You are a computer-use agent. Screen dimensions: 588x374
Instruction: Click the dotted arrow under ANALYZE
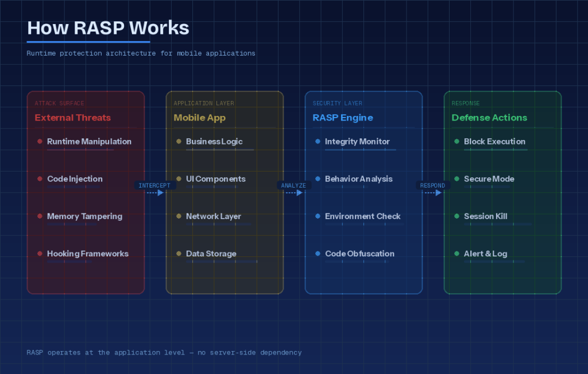tap(294, 193)
